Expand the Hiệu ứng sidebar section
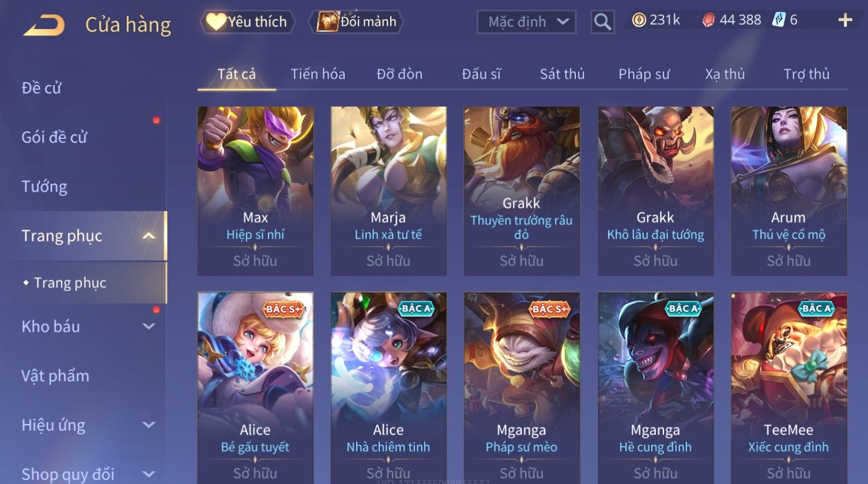Screen dimensions: 868x484 point(149,425)
